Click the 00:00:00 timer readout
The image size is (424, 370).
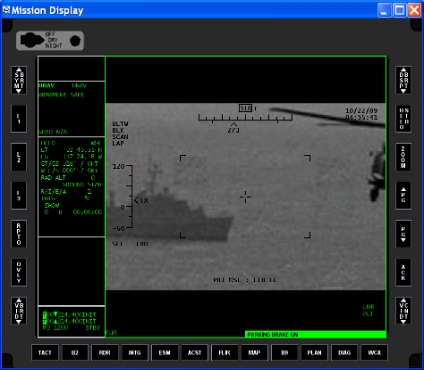[x=87, y=212]
